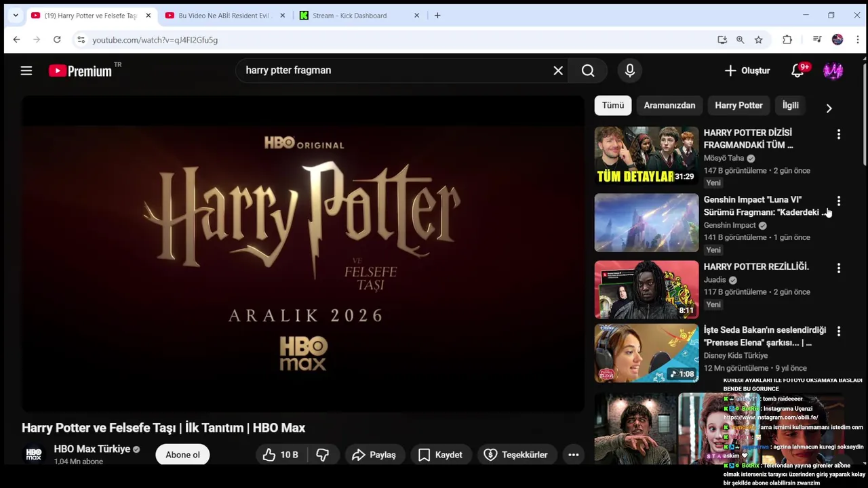
Task: Open zoom magnifier in address bar
Action: (x=741, y=40)
